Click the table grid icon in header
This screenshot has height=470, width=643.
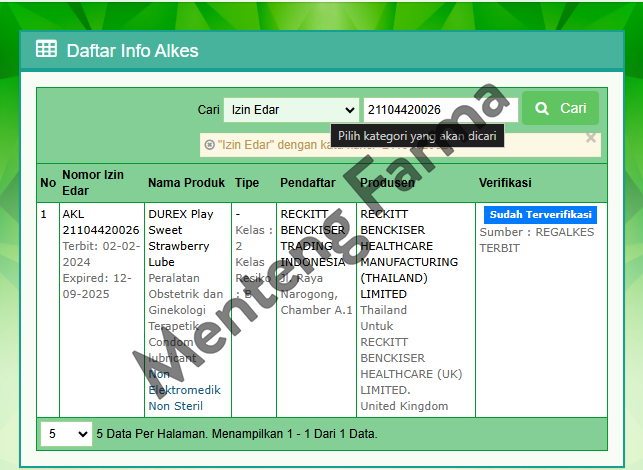(46, 50)
